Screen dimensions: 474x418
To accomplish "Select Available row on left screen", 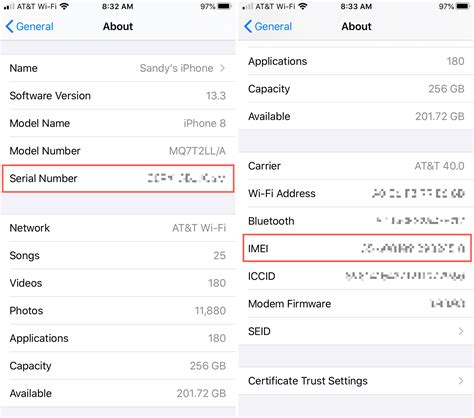I will pos(118,393).
